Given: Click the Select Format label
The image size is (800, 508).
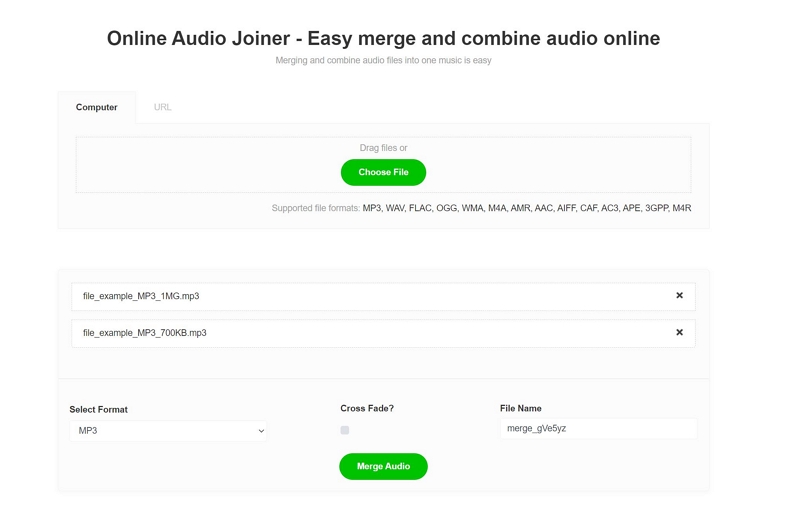Looking at the screenshot, I should point(98,410).
